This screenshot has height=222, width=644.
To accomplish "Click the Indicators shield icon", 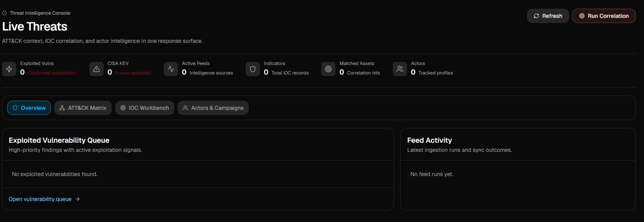I will [253, 69].
